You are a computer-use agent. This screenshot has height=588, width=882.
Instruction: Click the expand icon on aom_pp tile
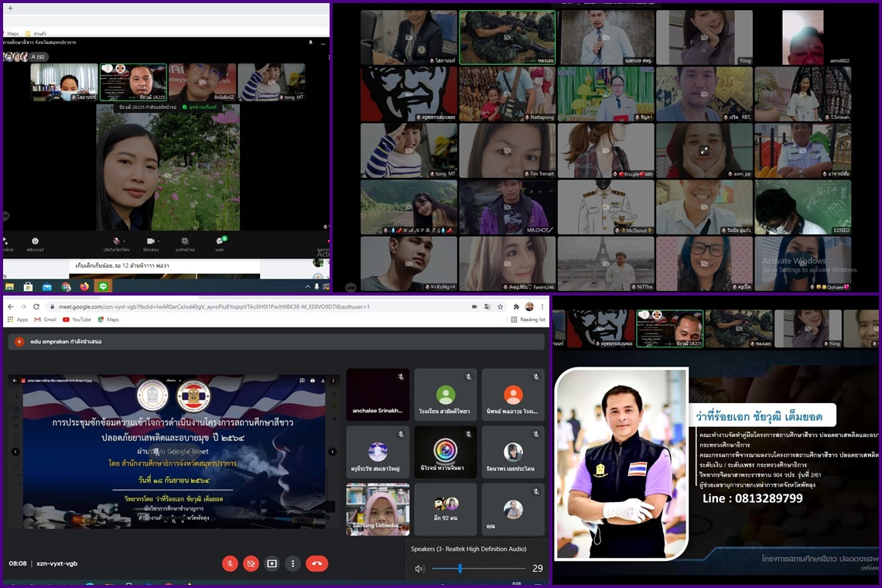[x=704, y=151]
